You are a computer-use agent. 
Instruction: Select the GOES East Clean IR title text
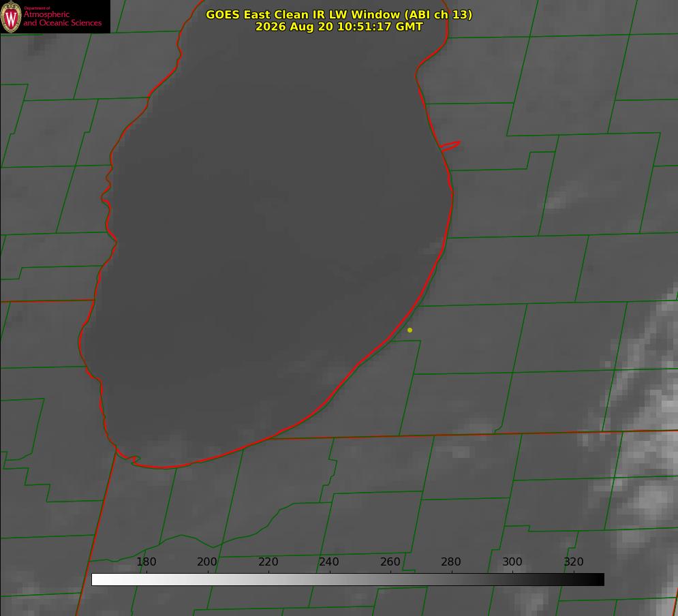coord(339,14)
